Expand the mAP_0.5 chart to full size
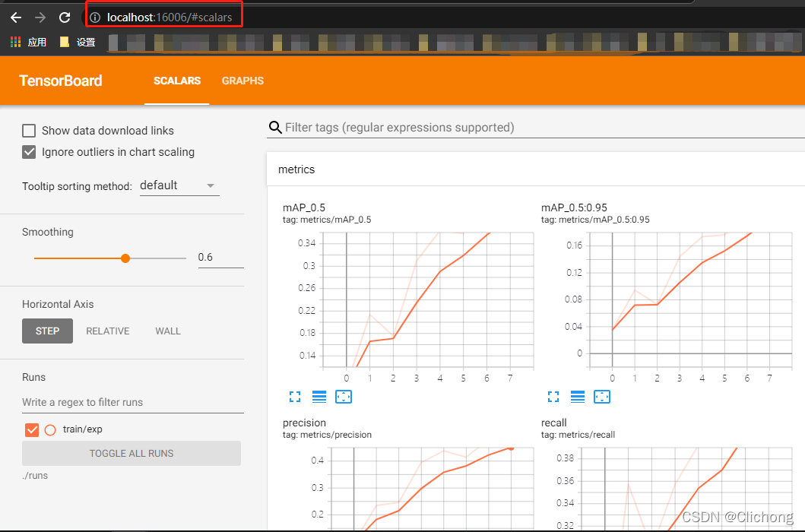The width and height of the screenshot is (805, 532). [x=295, y=397]
